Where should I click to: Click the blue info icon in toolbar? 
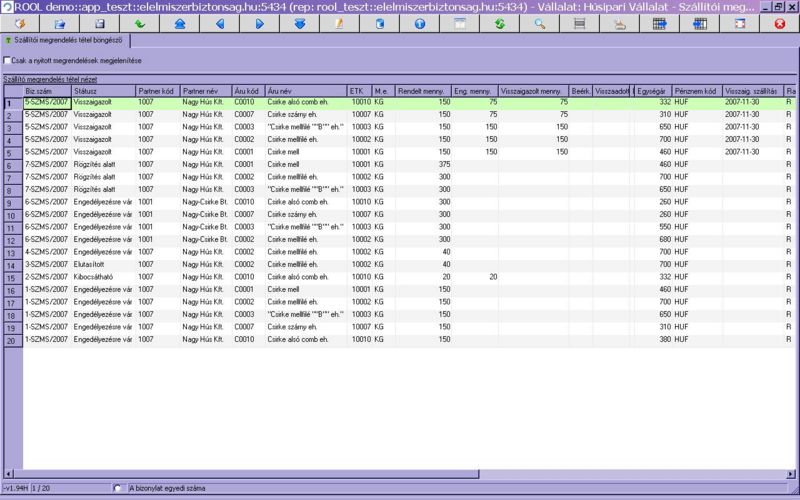click(x=420, y=23)
